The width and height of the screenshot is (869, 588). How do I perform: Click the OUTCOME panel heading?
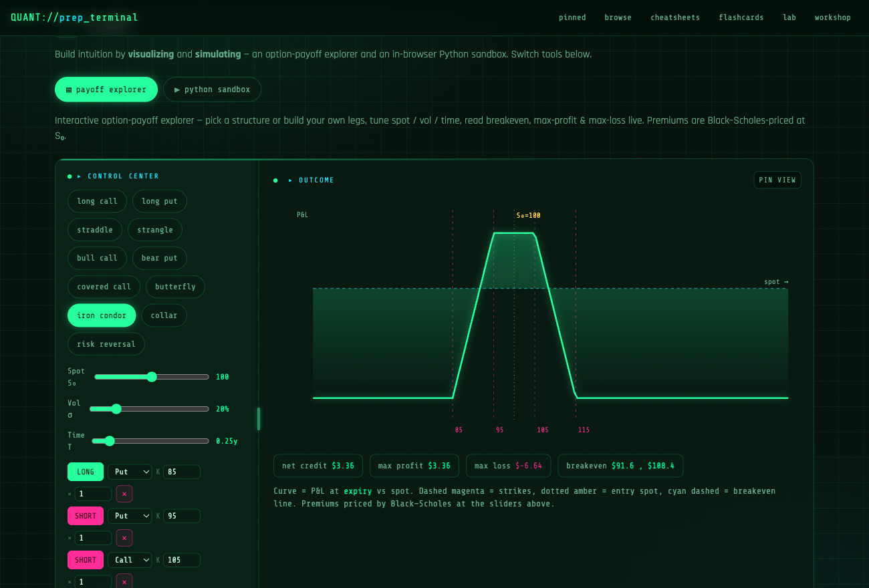pos(316,180)
